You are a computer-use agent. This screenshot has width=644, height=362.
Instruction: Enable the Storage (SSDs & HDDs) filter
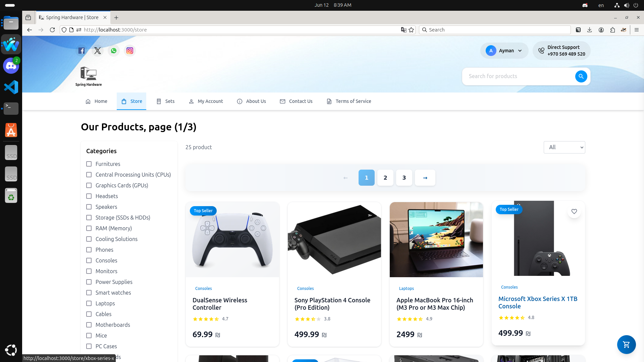89,218
